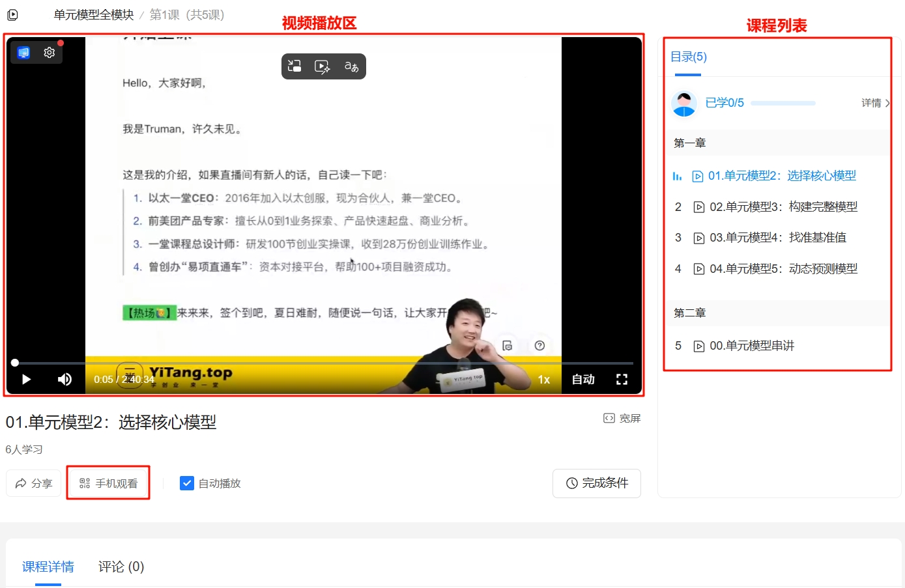Viewport: 905px width, 588px height.
Task: Open the video player settings gear
Action: [49, 52]
